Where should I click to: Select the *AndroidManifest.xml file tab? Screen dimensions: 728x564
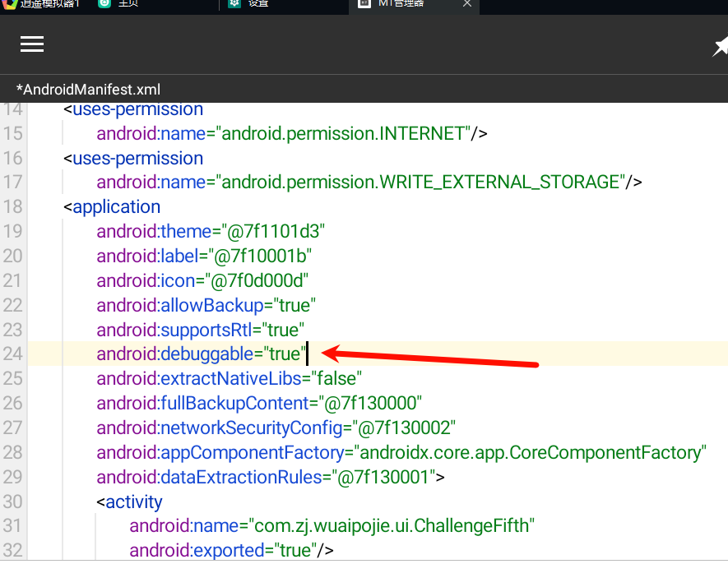tap(88, 90)
